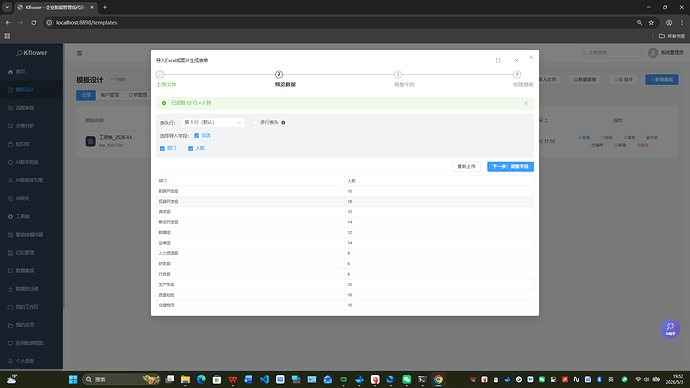Select step 2 预览数据 in wizard

285,79
